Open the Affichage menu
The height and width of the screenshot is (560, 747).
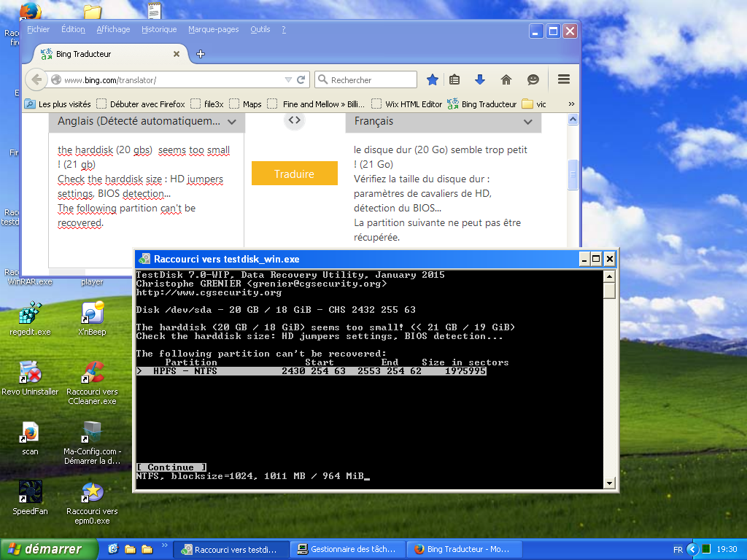113,29
